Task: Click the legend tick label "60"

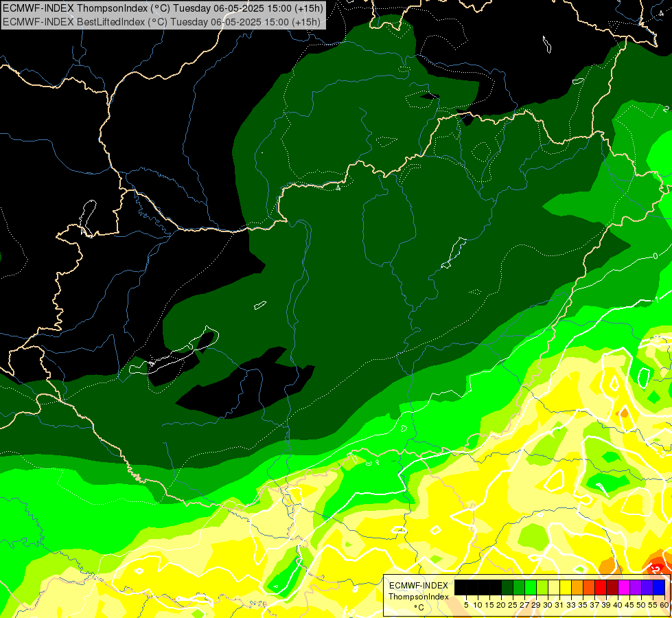Action: point(664,605)
